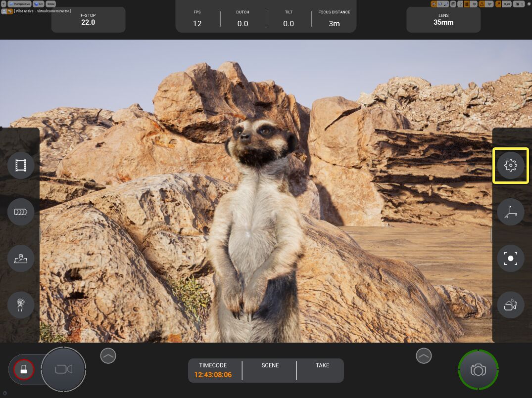Click the triple-chevron playback speed icon
532x398 pixels.
pos(21,212)
